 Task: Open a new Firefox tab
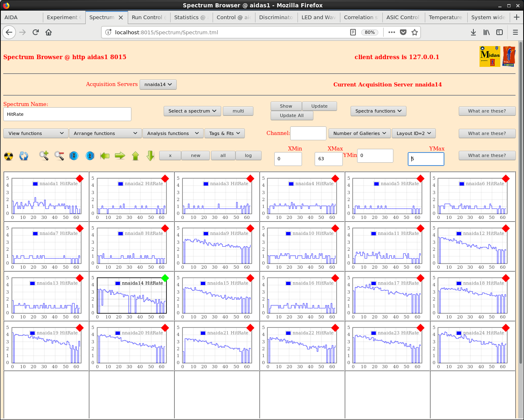(517, 17)
